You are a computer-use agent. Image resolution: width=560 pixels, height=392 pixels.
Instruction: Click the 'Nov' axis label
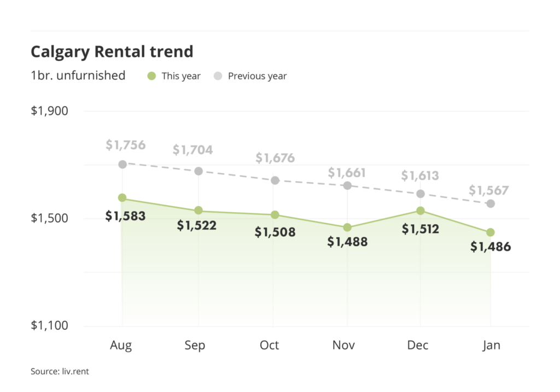343,346
